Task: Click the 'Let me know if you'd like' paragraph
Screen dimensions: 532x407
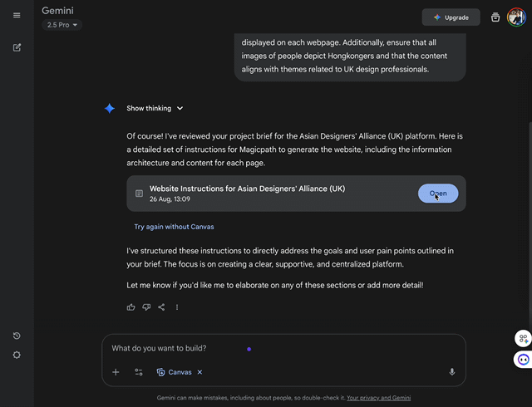Action: click(x=275, y=285)
